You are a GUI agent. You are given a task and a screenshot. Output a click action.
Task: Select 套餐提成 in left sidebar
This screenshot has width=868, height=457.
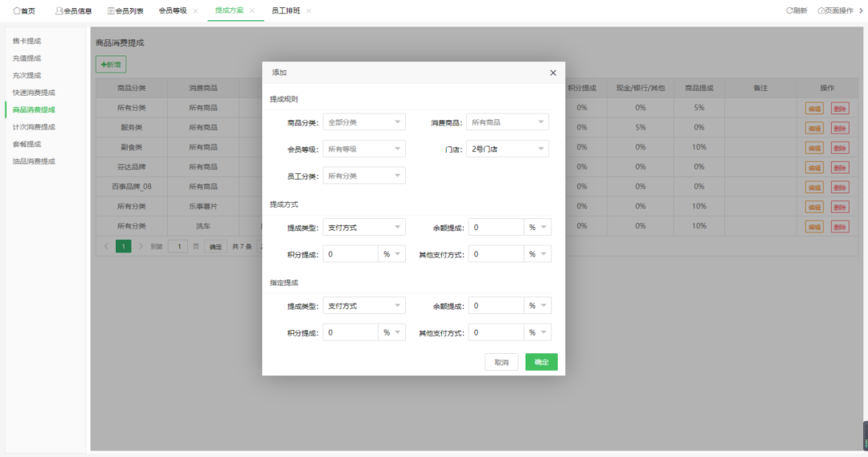[x=27, y=144]
